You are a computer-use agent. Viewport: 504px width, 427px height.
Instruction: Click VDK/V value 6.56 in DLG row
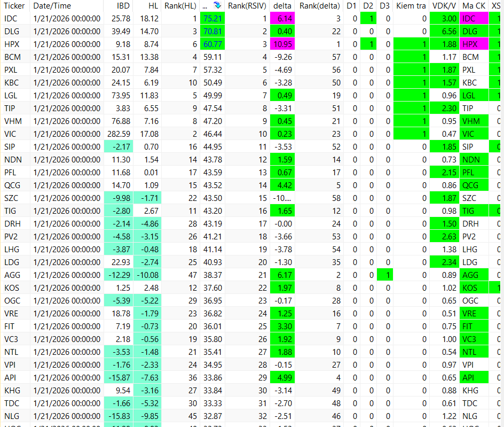point(445,32)
